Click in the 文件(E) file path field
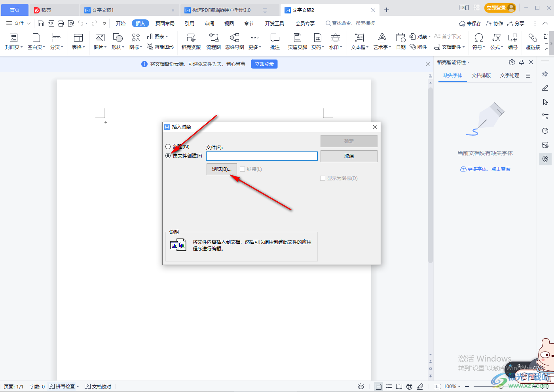554x392 pixels. point(262,156)
